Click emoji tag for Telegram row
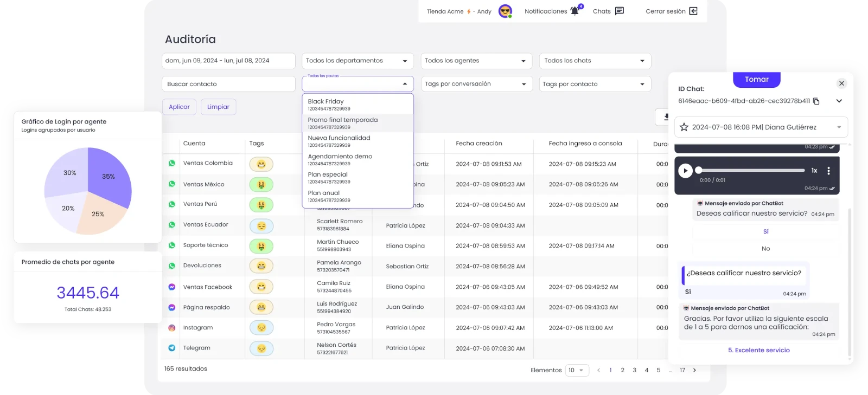Image resolution: width=868 pixels, height=395 pixels. click(x=261, y=348)
